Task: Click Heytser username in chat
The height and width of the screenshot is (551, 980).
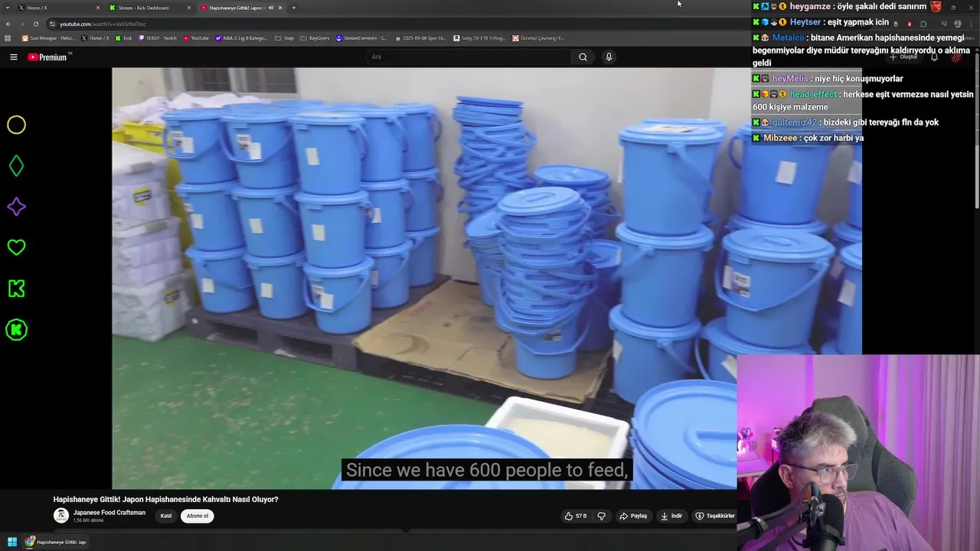Action: (807, 22)
